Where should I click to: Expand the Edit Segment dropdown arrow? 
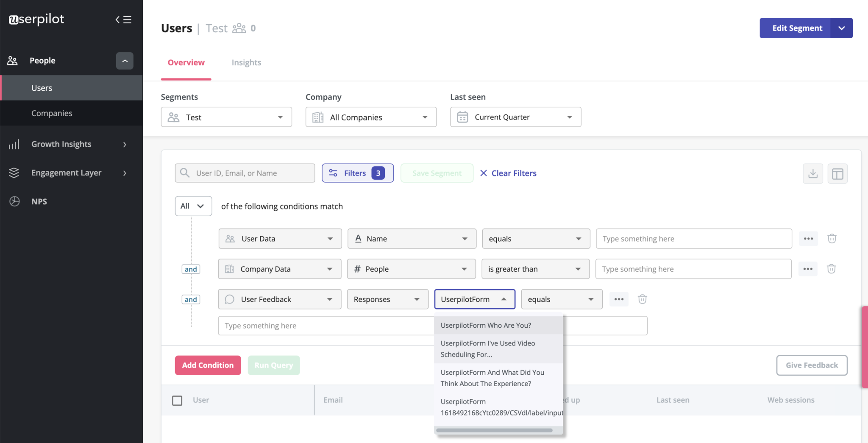[x=842, y=28]
